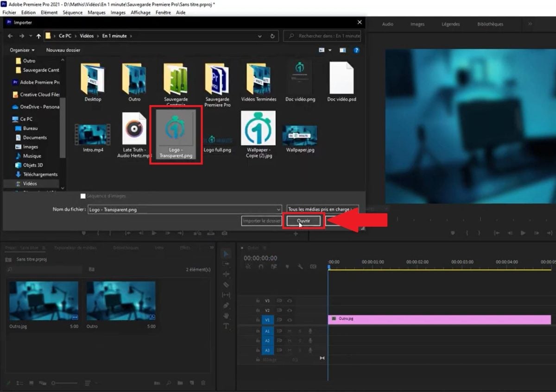The height and width of the screenshot is (392, 556).
Task: Go up one folder level
Action: pos(38,36)
